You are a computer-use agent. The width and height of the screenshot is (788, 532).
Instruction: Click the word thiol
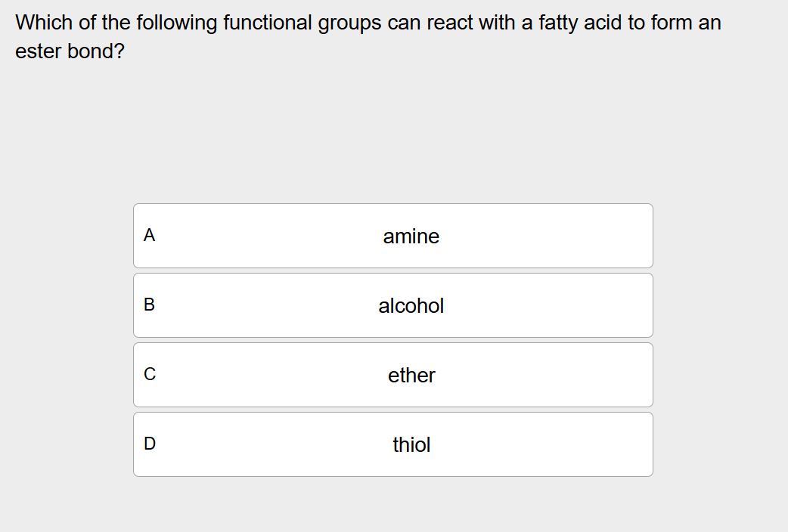[411, 445]
